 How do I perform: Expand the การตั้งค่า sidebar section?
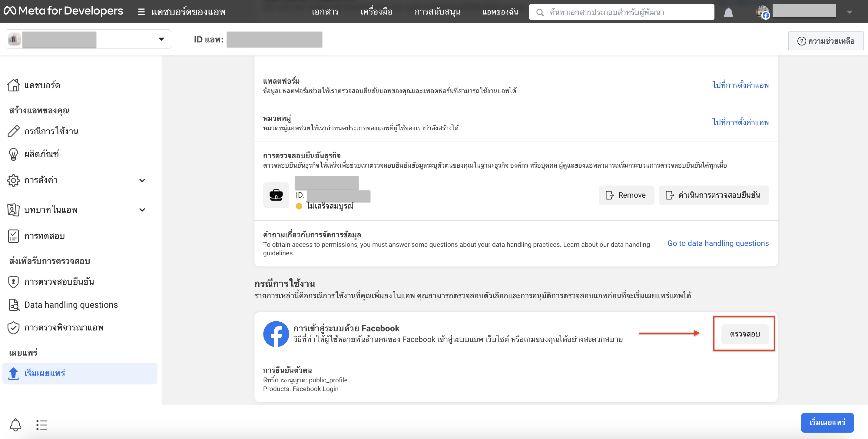(142, 180)
